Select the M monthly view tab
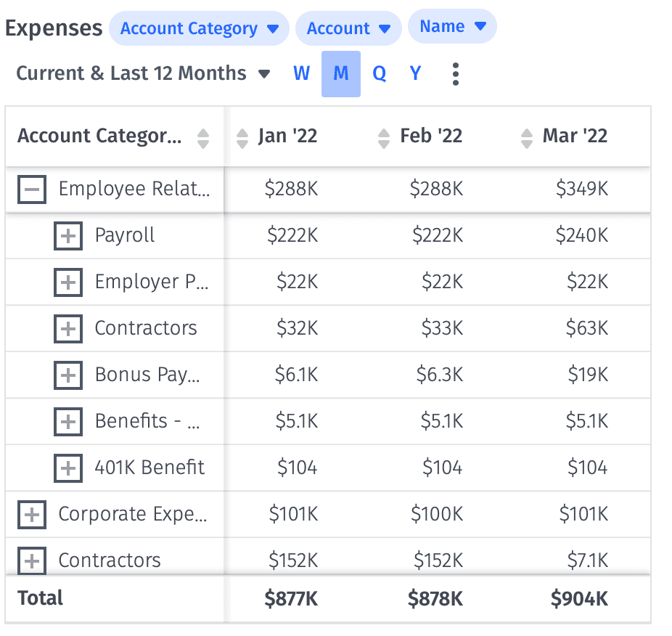 tap(340, 73)
